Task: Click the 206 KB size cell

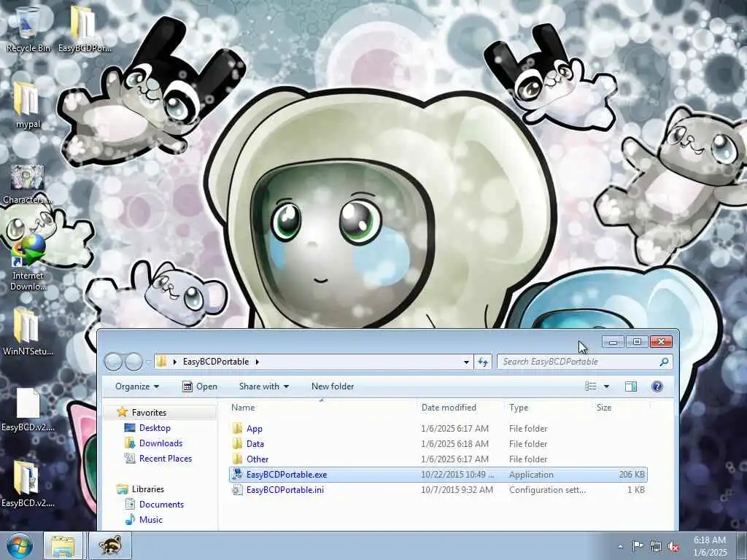Action: tap(632, 474)
